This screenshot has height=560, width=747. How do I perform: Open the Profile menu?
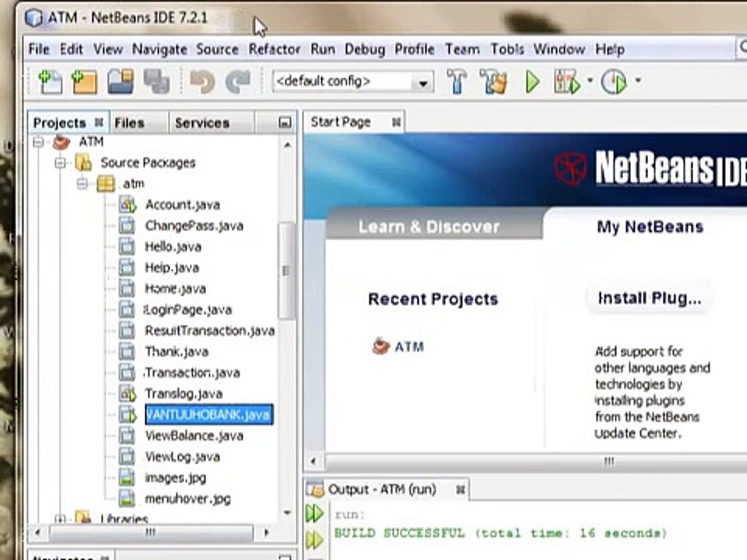pyautogui.click(x=414, y=49)
